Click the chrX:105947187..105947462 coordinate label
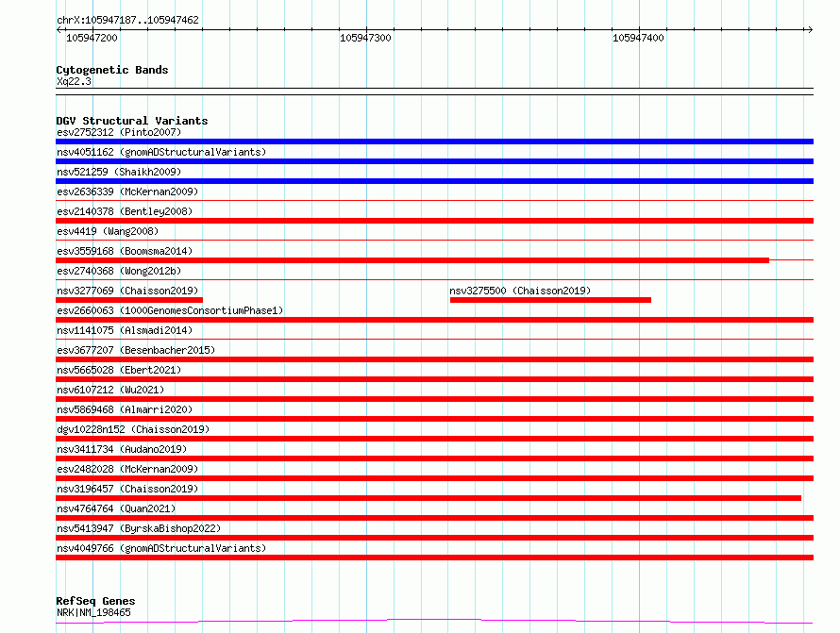 (x=127, y=20)
